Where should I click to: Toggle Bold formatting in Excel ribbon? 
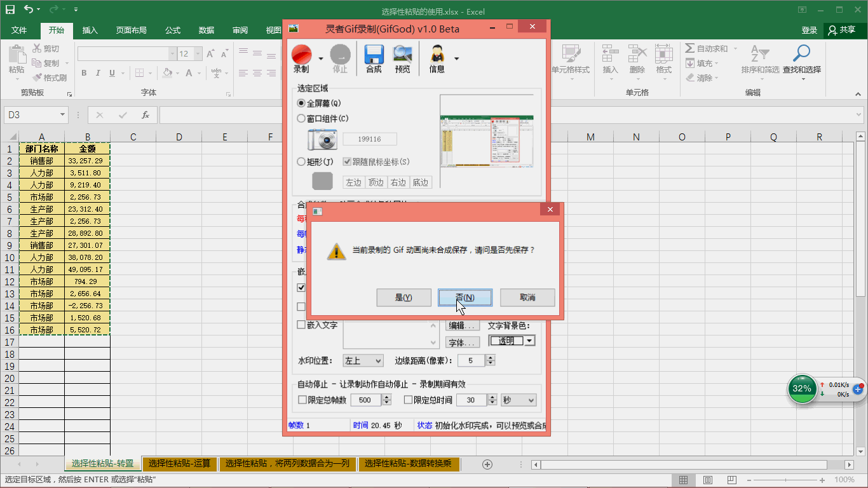[x=83, y=73]
